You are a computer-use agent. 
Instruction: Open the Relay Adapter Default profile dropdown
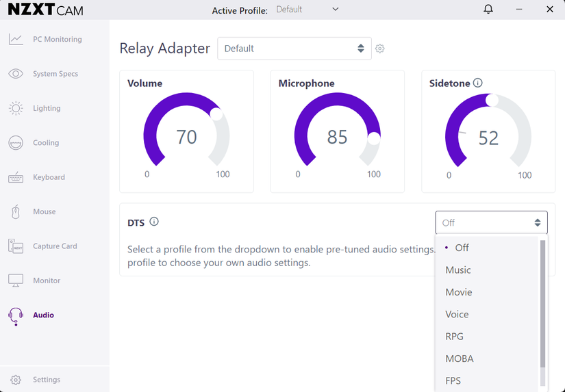(x=294, y=49)
